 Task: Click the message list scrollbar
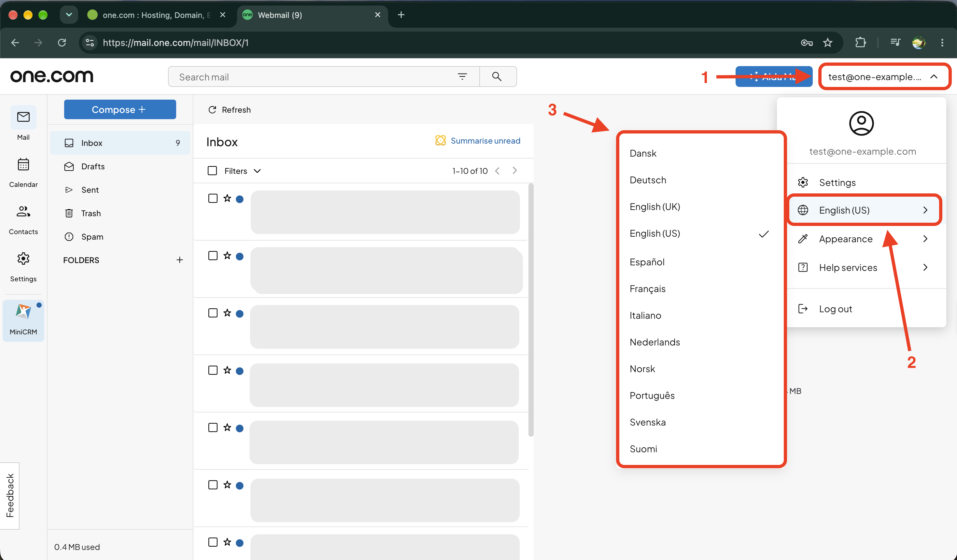click(531, 309)
